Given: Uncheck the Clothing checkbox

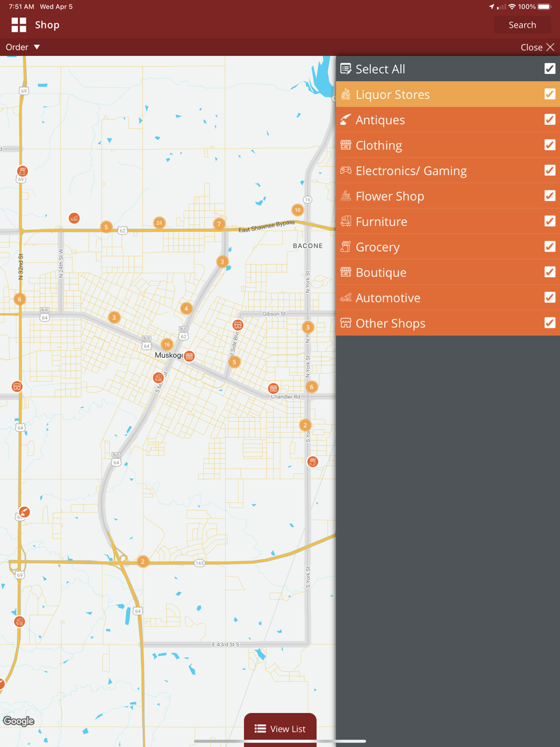Looking at the screenshot, I should [x=550, y=144].
